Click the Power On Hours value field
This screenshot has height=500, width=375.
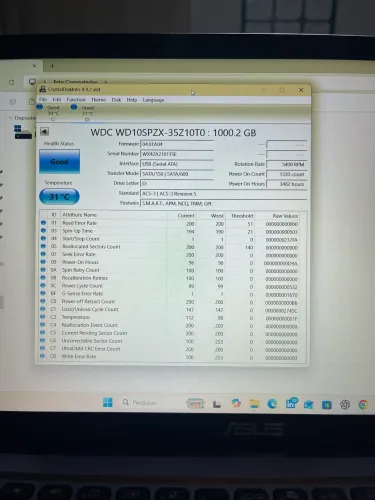[x=286, y=184]
